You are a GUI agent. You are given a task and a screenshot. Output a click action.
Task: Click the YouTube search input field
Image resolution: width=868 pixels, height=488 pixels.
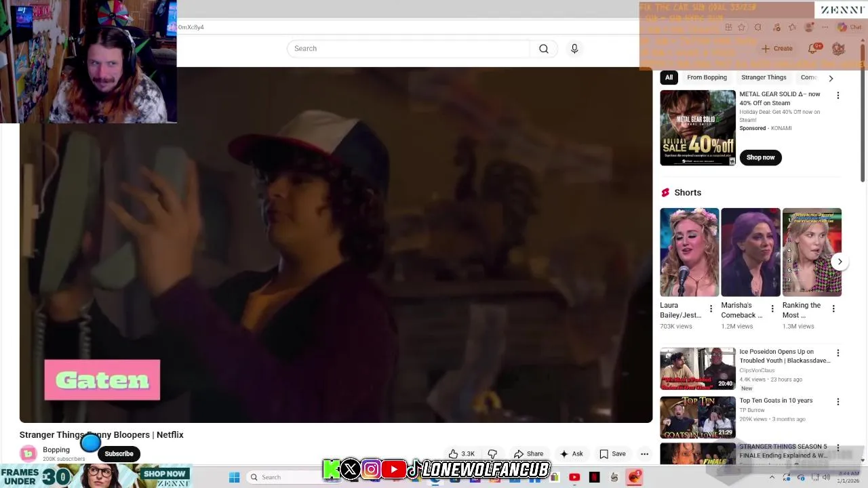(x=408, y=49)
